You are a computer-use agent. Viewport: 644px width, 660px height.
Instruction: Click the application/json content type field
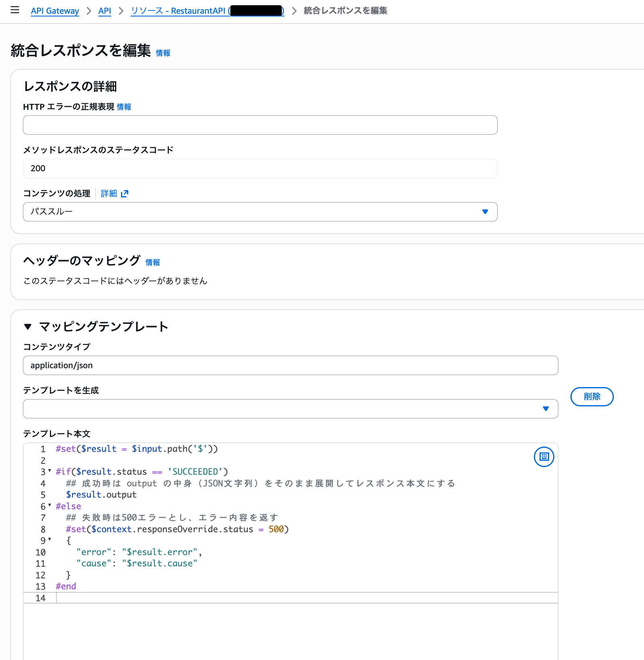tap(290, 365)
